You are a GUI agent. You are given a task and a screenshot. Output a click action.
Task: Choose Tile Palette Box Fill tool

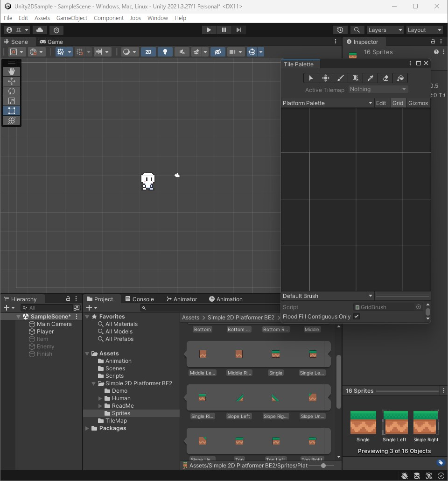click(x=356, y=78)
